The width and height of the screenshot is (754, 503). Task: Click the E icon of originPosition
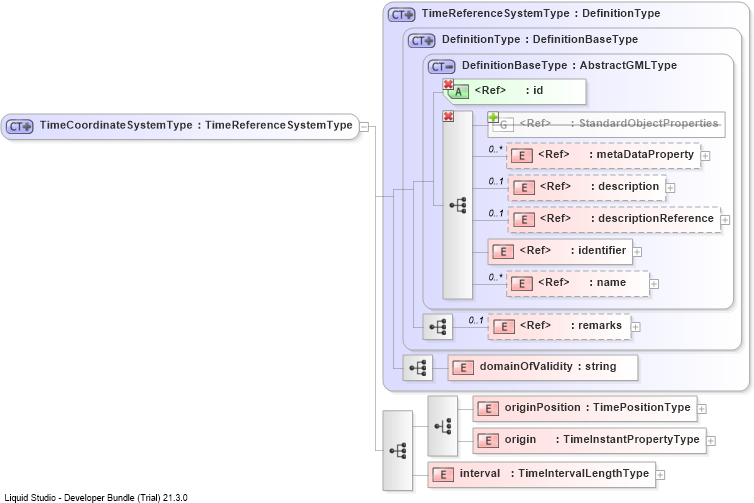pos(488,409)
